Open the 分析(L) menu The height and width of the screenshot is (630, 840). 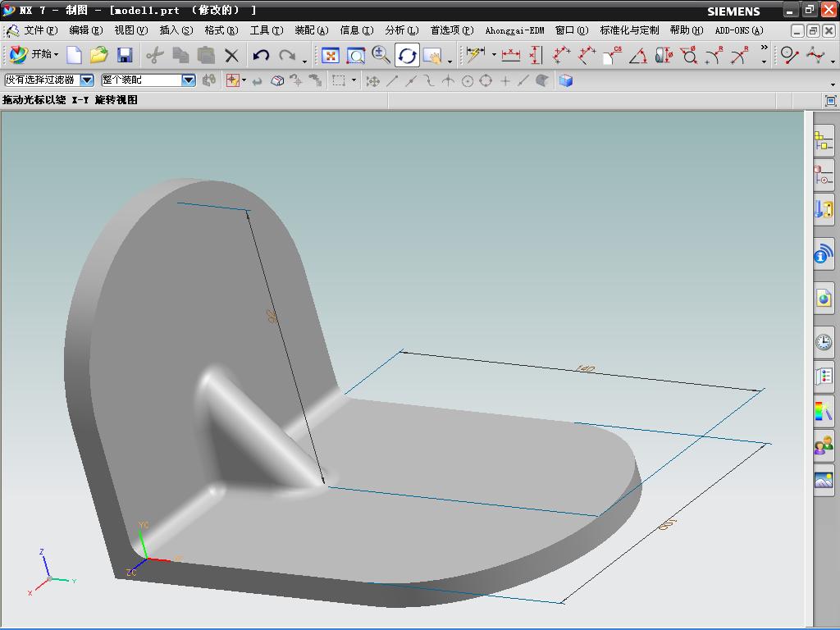(x=401, y=30)
